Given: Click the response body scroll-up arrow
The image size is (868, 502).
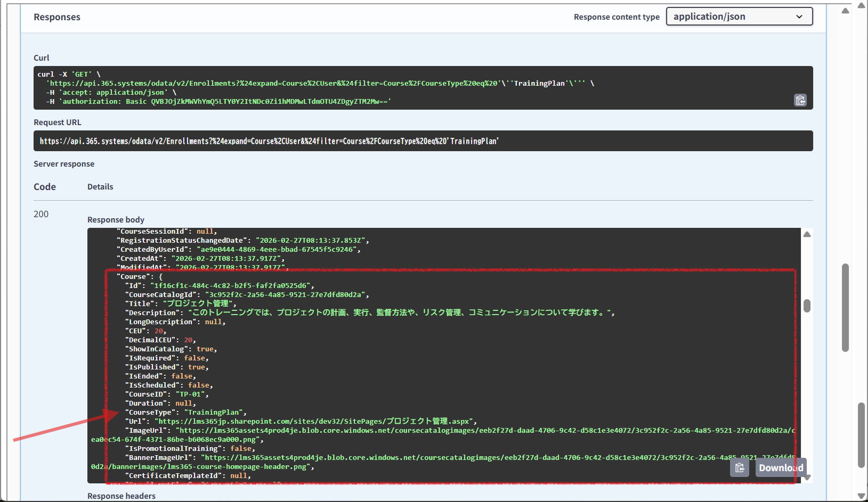Looking at the screenshot, I should (807, 234).
